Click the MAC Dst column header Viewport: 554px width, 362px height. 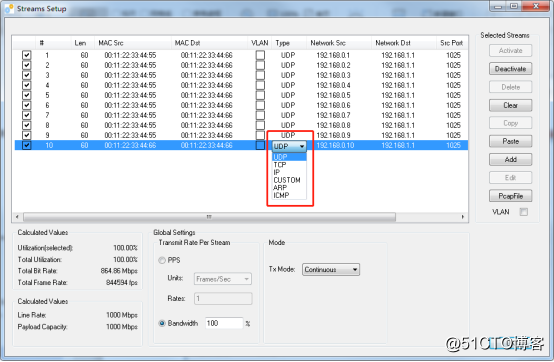[209, 43]
